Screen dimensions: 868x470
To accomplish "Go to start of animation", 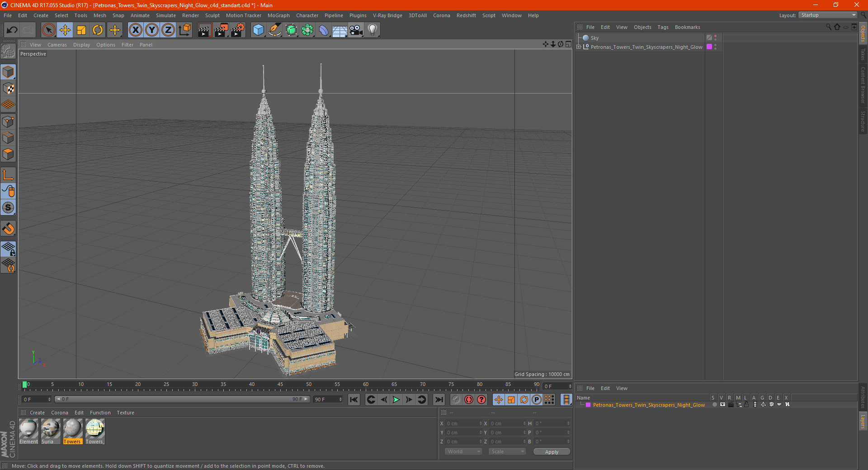I will coord(354,399).
